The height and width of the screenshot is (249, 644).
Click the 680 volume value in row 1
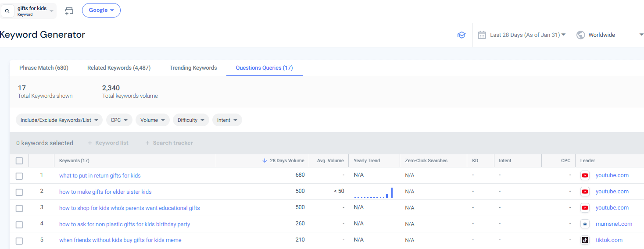tap(300, 175)
